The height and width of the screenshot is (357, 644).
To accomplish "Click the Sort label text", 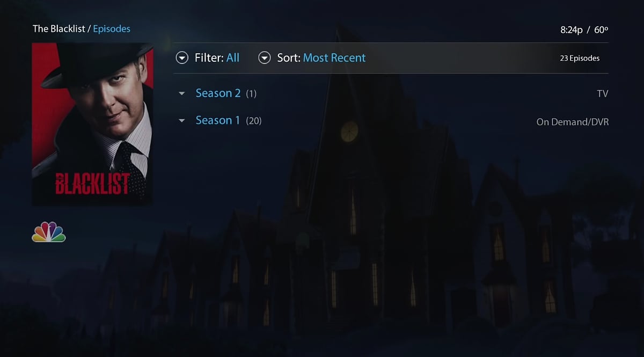I will [x=289, y=58].
